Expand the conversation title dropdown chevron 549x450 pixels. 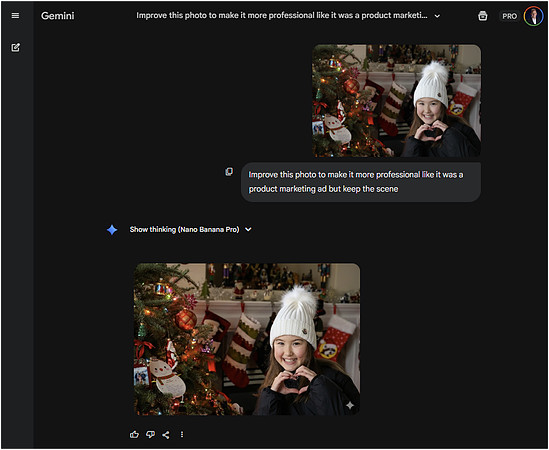tap(437, 16)
